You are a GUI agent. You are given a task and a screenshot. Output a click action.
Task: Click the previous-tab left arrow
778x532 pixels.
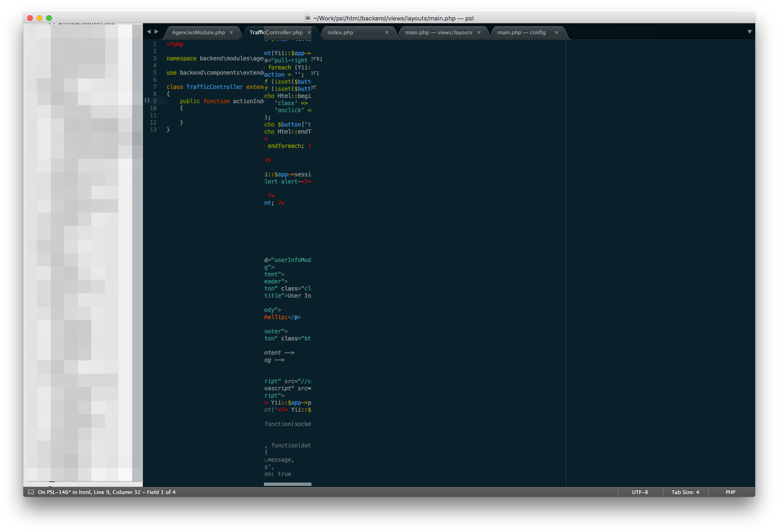pyautogui.click(x=149, y=32)
